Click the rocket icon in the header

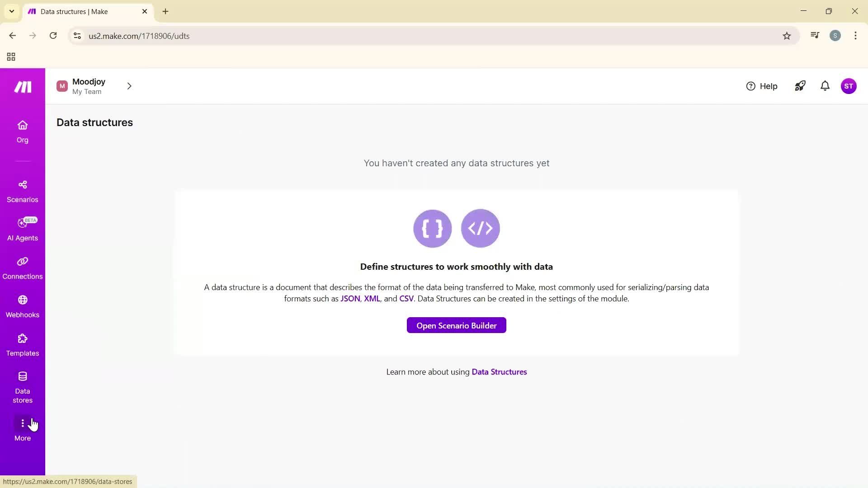[800, 86]
